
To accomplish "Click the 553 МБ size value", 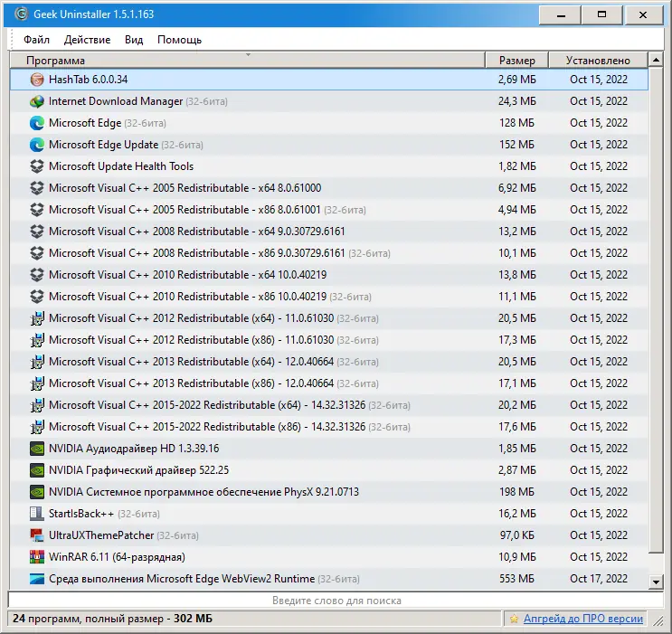I will [x=516, y=579].
